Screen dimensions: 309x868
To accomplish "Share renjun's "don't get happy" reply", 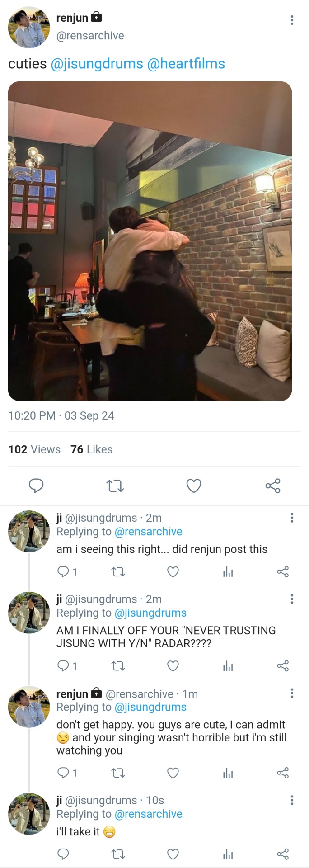I will pos(283,773).
